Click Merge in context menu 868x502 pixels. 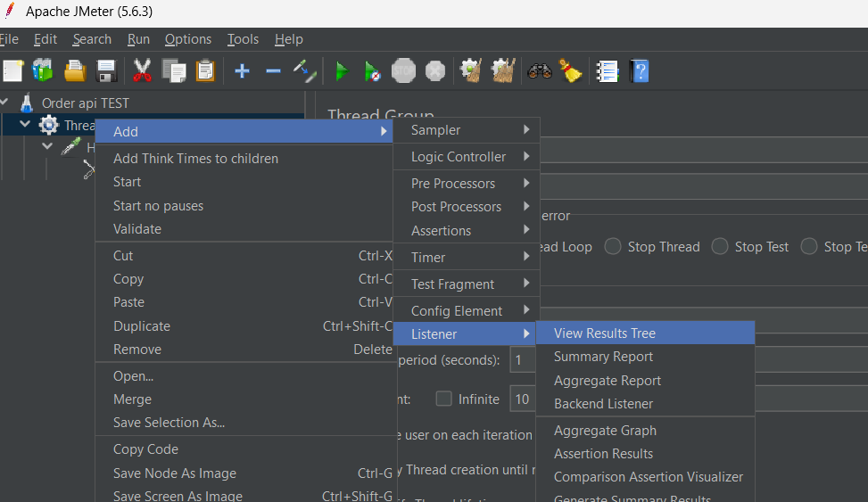click(244, 399)
